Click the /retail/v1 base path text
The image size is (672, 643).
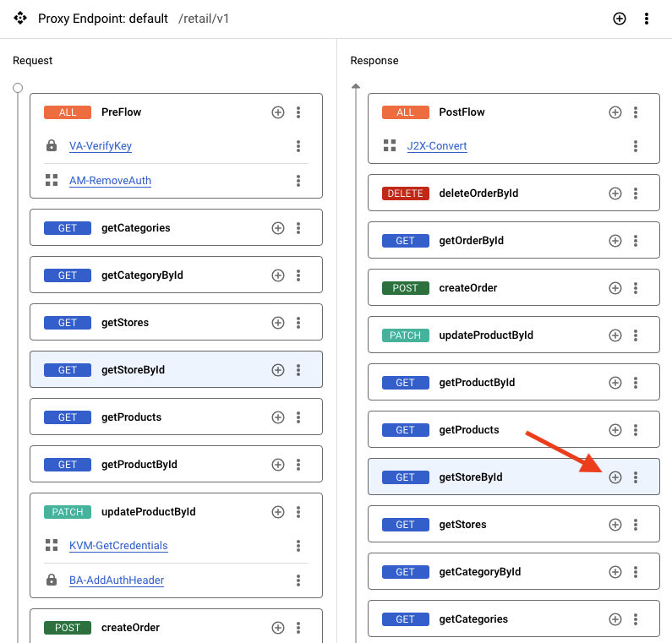click(204, 19)
